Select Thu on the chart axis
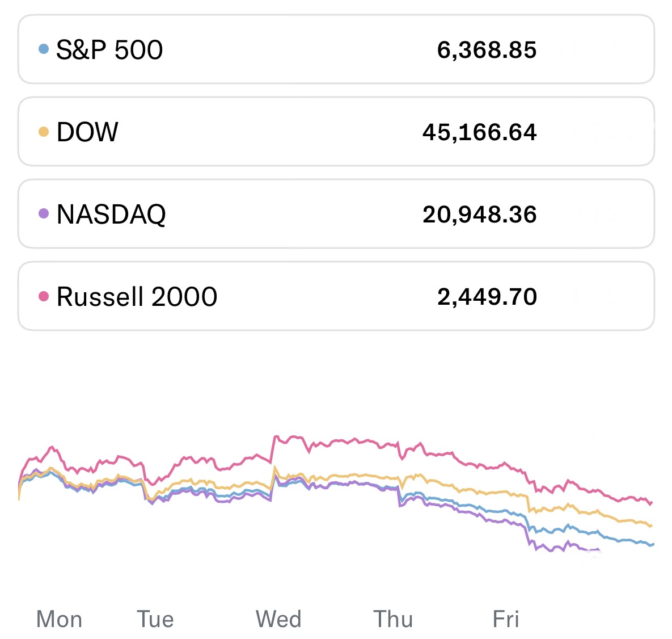The image size is (672, 639). click(393, 619)
